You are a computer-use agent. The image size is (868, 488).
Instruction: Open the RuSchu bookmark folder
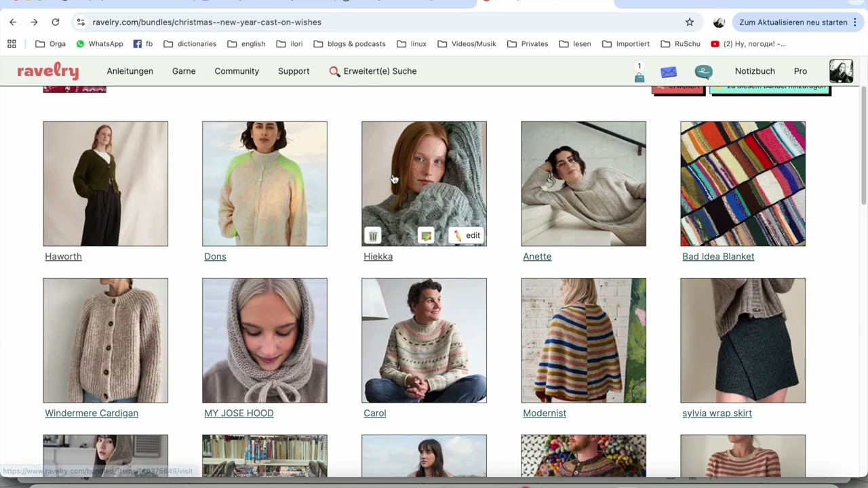[680, 44]
